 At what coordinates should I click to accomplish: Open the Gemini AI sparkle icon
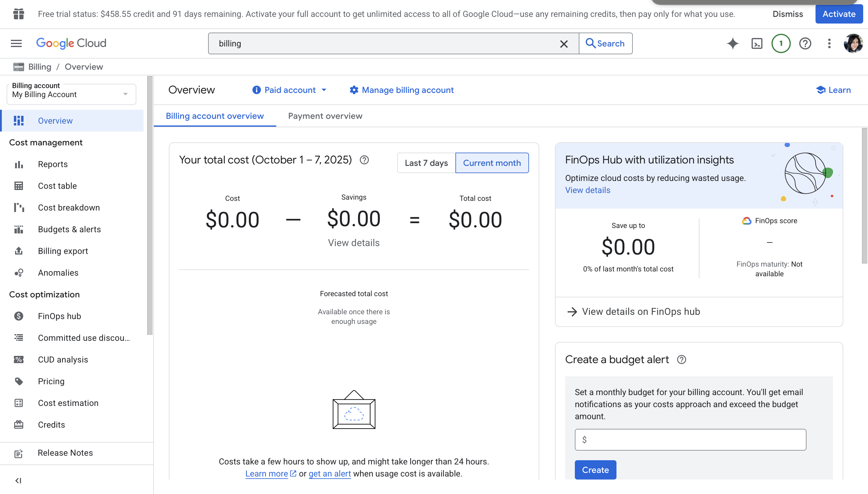pos(733,43)
